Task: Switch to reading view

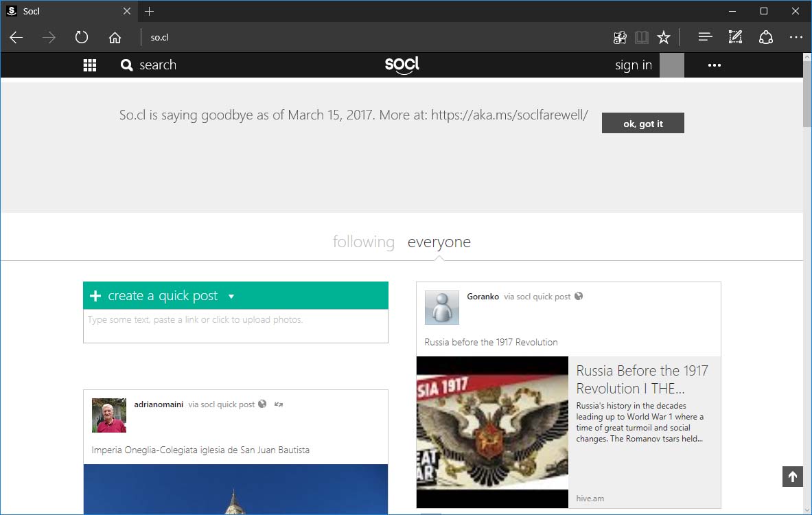Action: (642, 37)
